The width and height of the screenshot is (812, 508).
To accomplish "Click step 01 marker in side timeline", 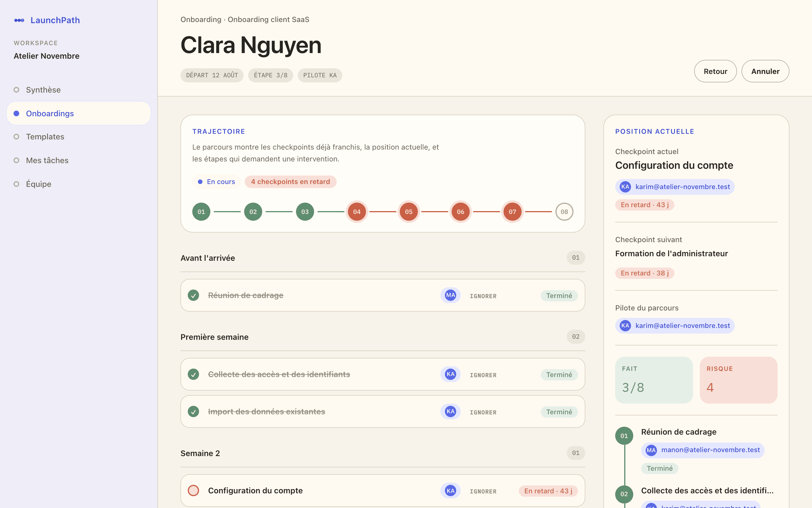I will 624,436.
